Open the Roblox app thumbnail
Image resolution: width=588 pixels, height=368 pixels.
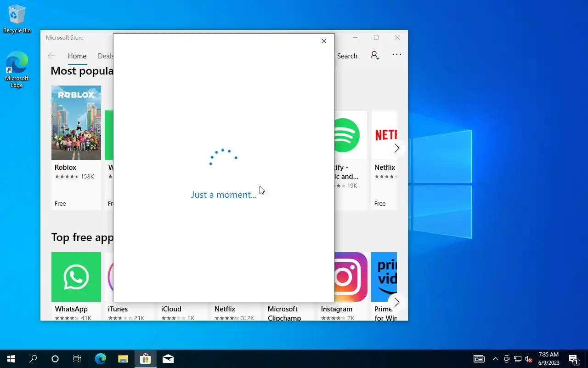[76, 123]
